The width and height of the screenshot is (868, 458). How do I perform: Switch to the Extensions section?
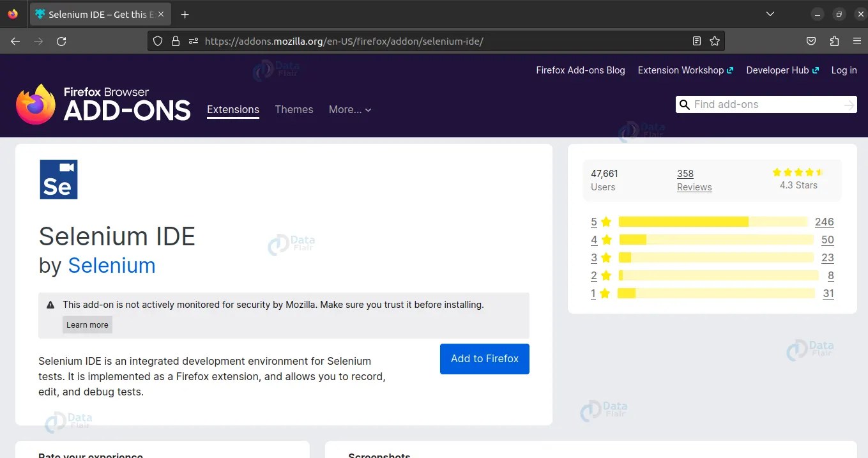click(232, 109)
